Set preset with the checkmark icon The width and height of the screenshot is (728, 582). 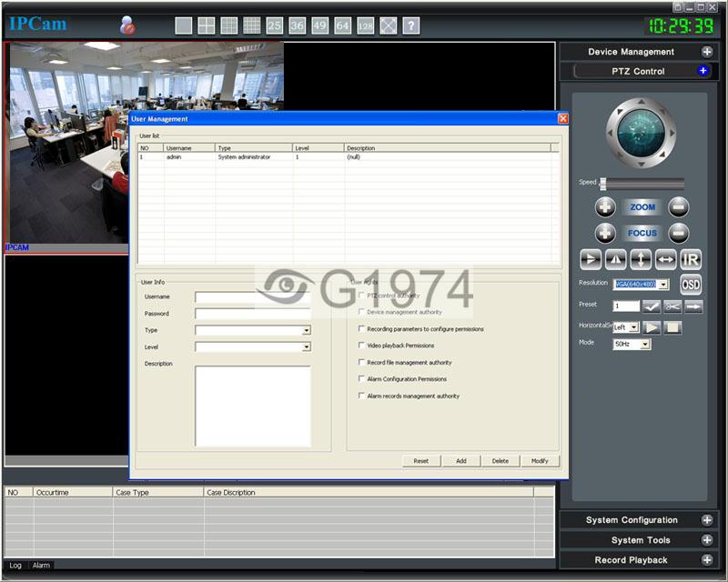652,306
